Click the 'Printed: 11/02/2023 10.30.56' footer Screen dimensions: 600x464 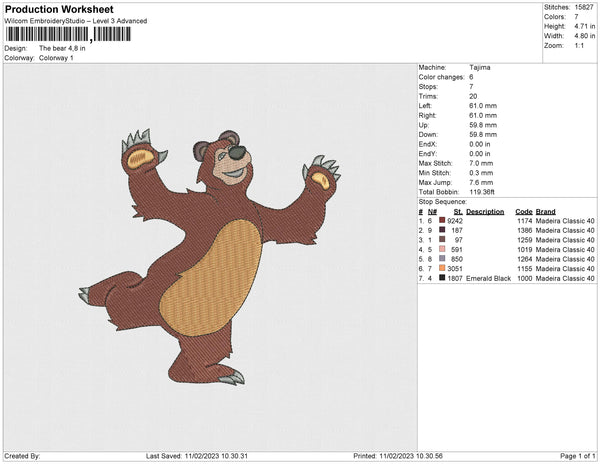tap(398, 456)
